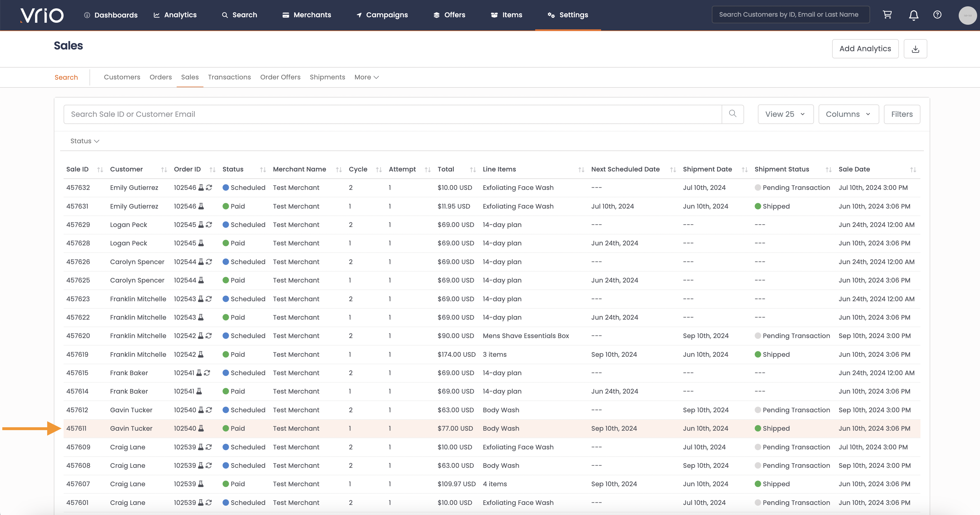Sort by Next Scheduled Date arrows
Image resolution: width=980 pixels, height=515 pixels.
(x=673, y=170)
